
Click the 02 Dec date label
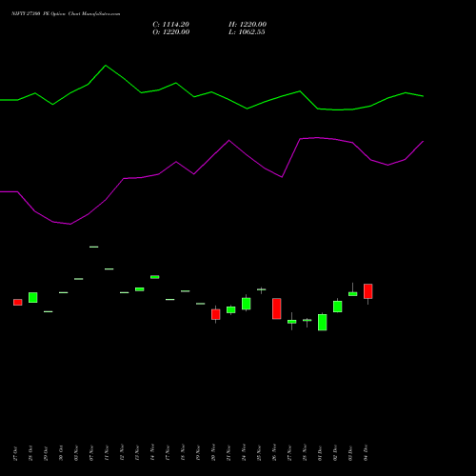point(335,453)
